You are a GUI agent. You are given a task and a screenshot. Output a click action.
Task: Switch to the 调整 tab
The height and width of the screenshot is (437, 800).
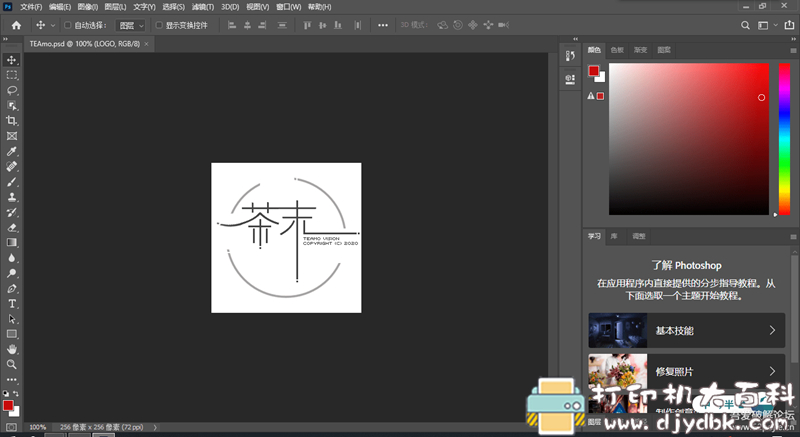639,236
